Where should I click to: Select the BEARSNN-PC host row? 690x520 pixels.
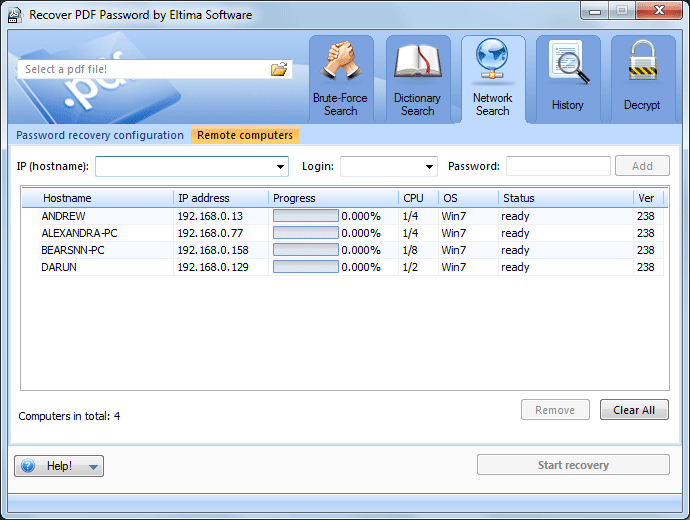coord(351,250)
